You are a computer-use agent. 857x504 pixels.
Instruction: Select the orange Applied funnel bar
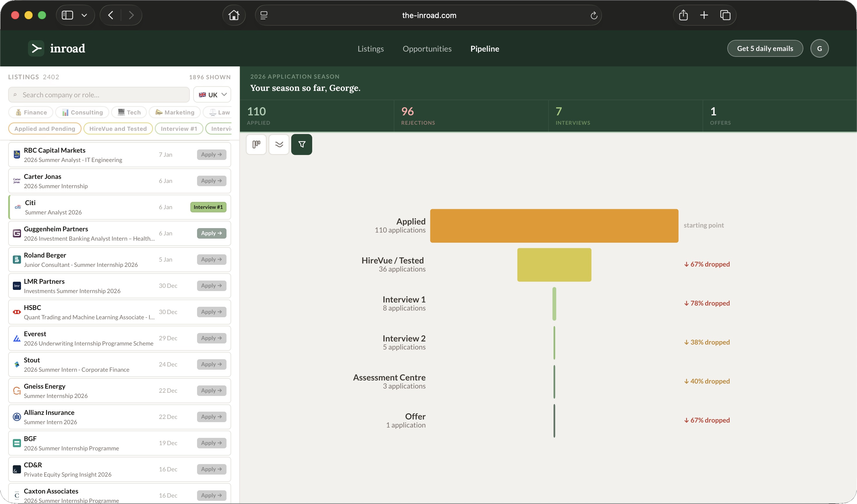pyautogui.click(x=554, y=226)
